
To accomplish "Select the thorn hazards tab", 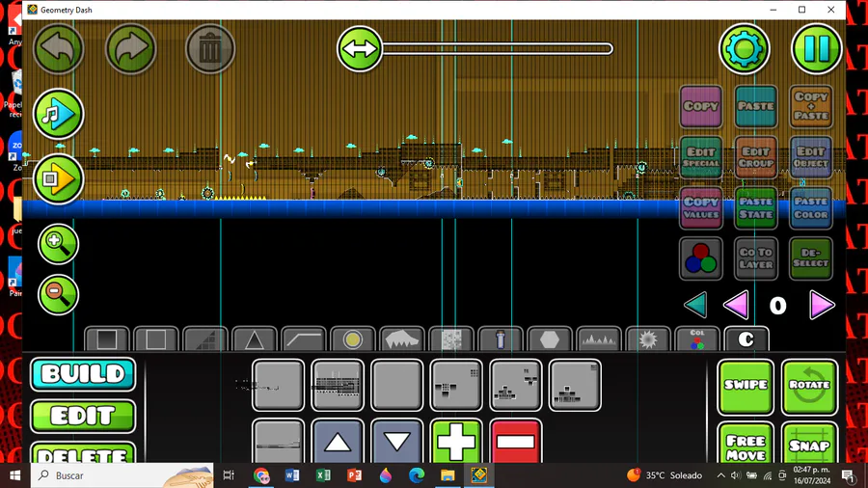I will coord(598,339).
